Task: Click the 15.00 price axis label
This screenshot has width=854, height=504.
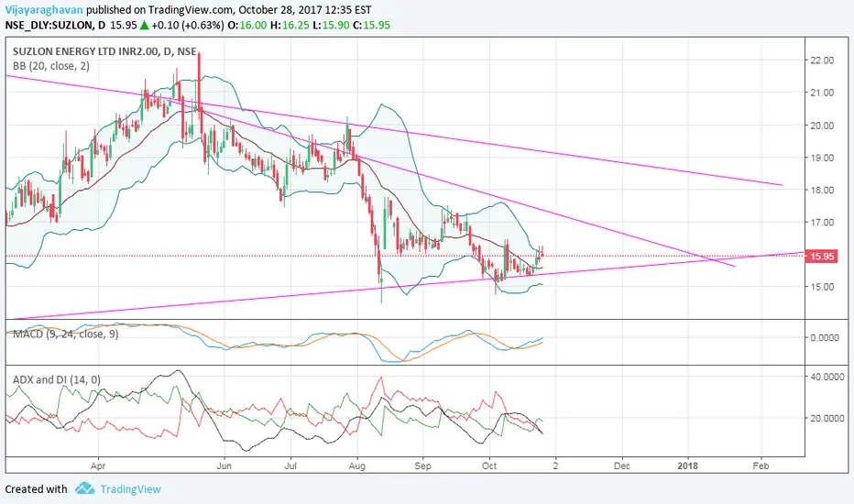Action: tap(822, 287)
